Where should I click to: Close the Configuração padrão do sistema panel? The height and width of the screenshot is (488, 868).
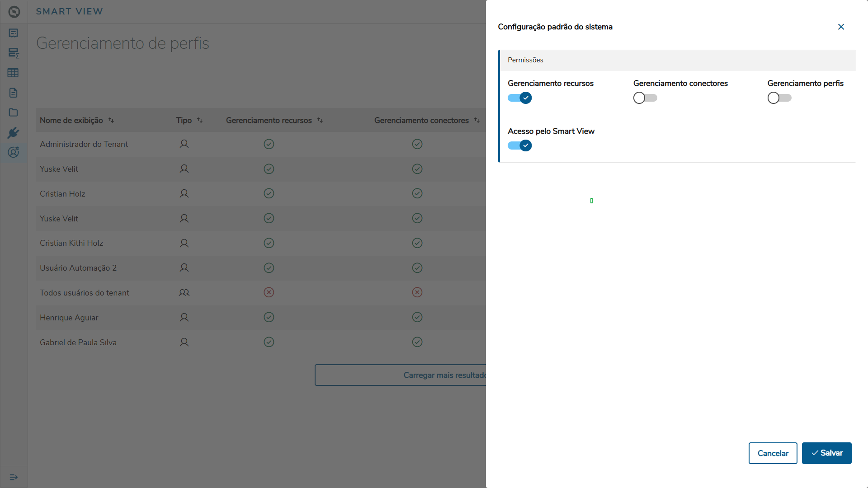click(x=841, y=27)
